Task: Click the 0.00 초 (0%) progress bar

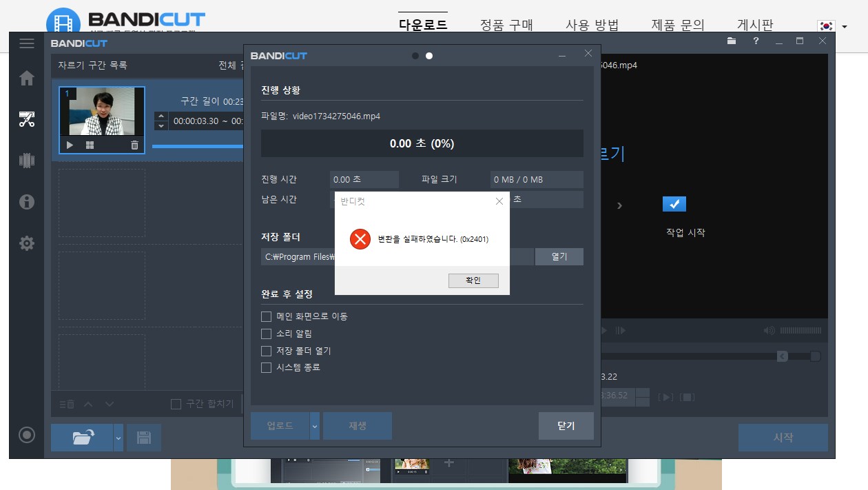Action: (422, 143)
